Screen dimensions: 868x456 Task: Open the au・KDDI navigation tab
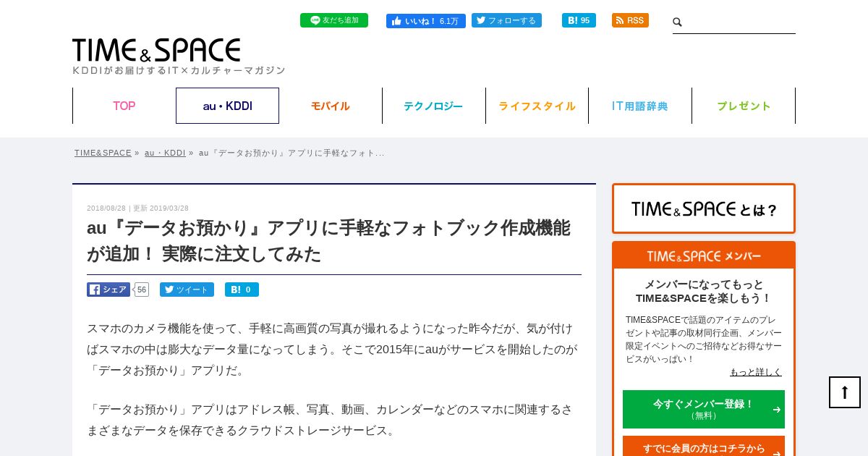(227, 106)
